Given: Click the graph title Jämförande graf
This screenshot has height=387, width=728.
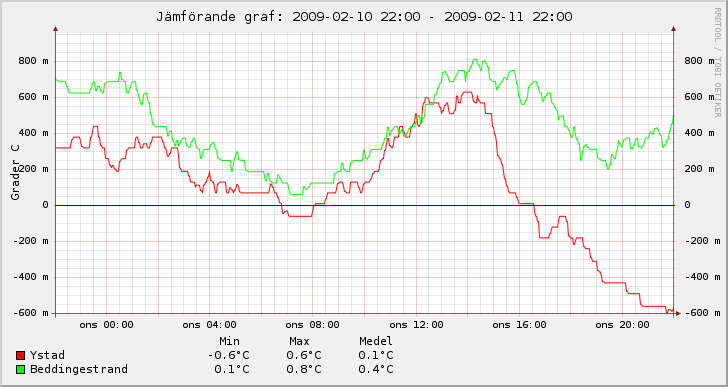Looking at the screenshot, I should click(364, 17).
